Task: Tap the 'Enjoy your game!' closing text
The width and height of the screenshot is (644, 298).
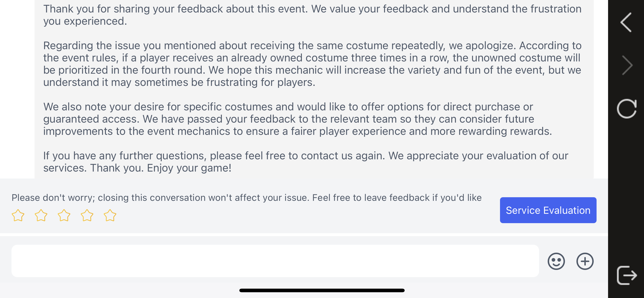Action: pos(189,168)
